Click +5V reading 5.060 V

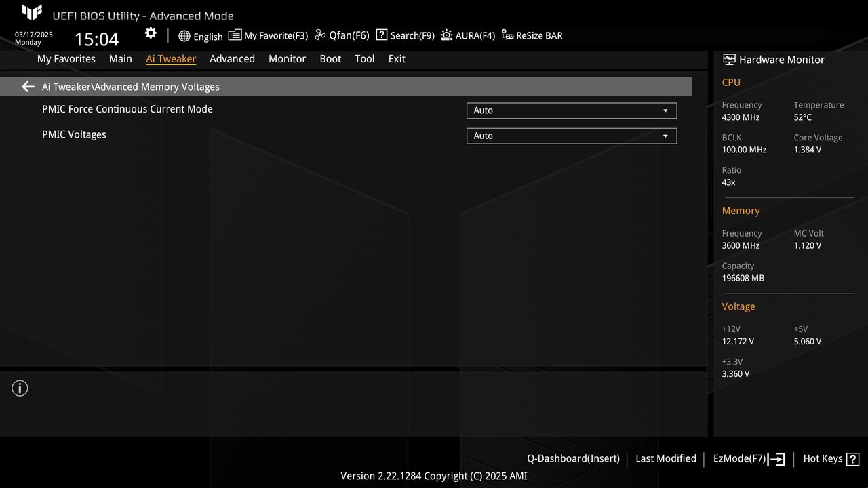(x=808, y=341)
